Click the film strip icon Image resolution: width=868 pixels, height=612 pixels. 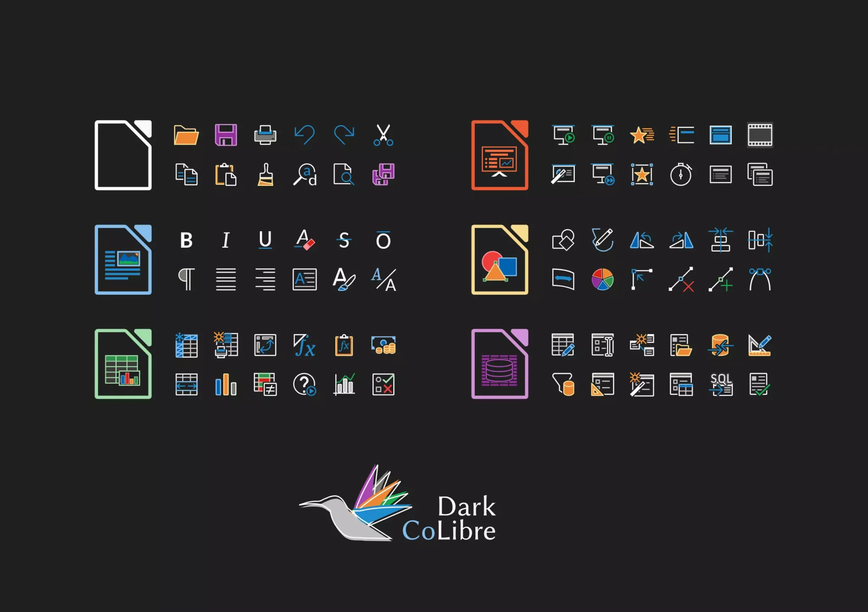click(x=760, y=135)
